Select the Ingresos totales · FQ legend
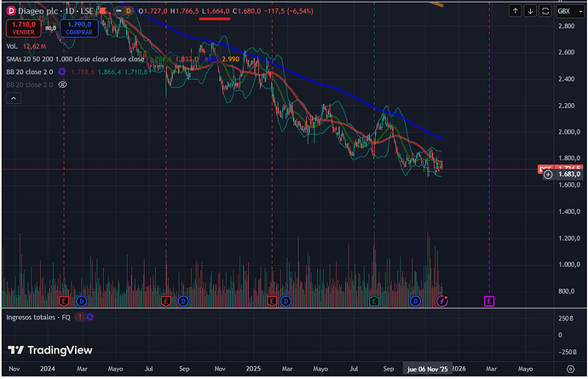588x379 pixels. [38, 317]
